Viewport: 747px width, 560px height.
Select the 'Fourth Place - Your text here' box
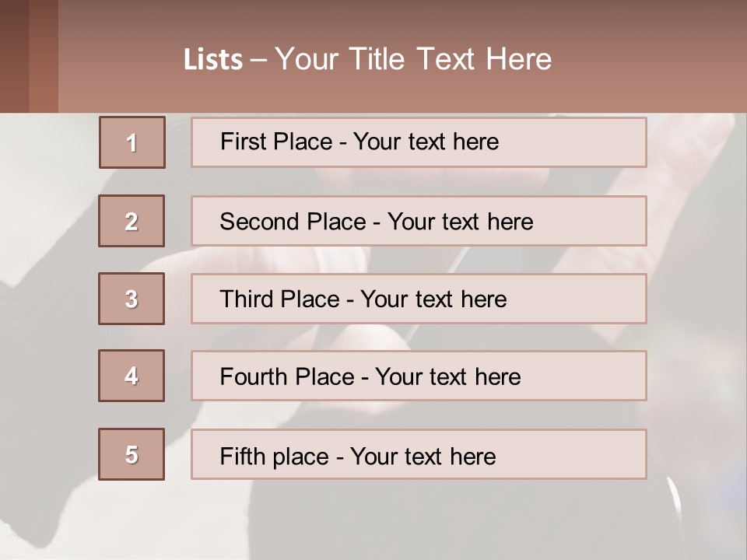[x=419, y=376]
